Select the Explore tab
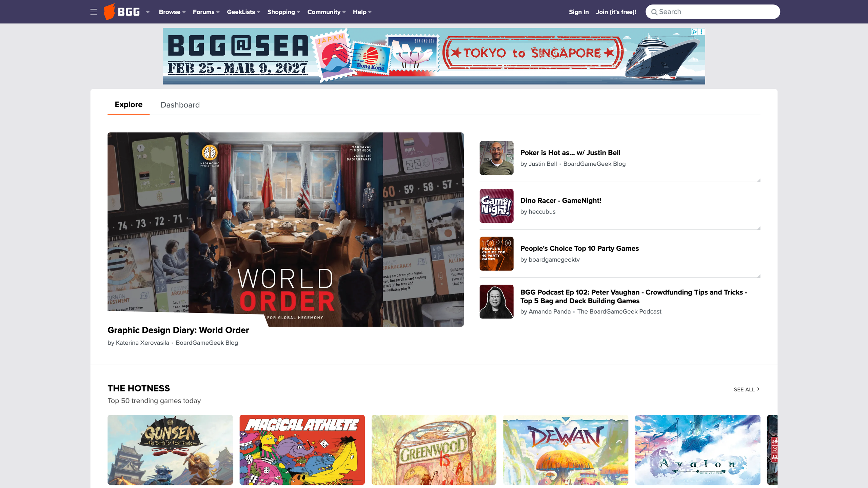The height and width of the screenshot is (488, 868). (129, 105)
